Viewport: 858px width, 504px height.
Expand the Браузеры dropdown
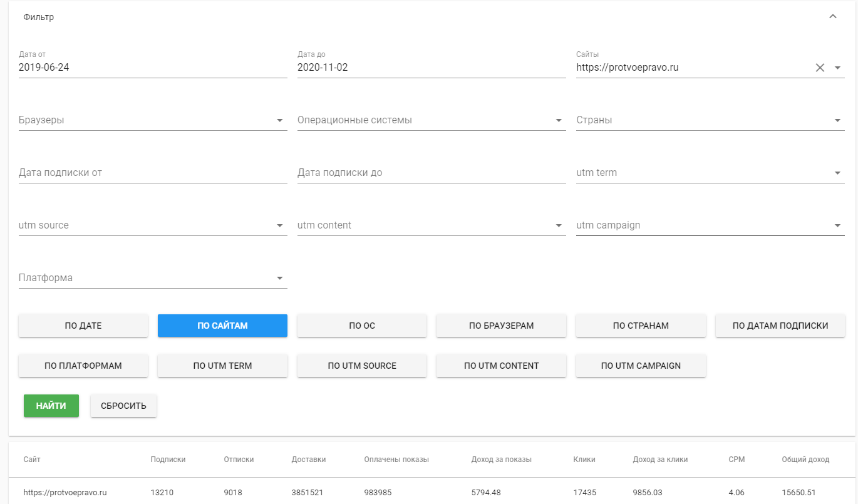(x=280, y=120)
